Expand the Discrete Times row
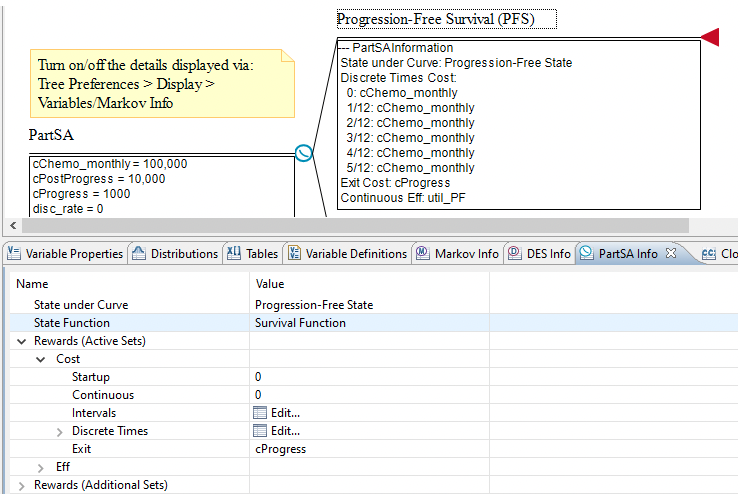The width and height of the screenshot is (740, 494). pos(59,431)
